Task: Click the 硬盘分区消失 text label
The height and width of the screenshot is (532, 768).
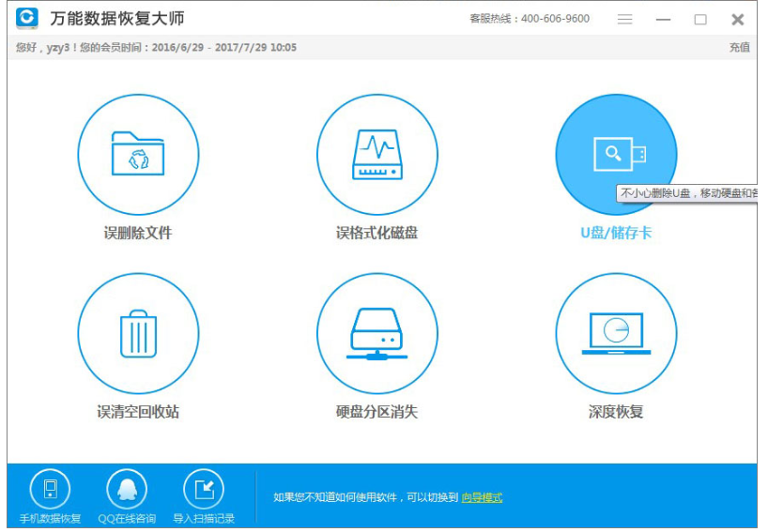Action: [376, 412]
